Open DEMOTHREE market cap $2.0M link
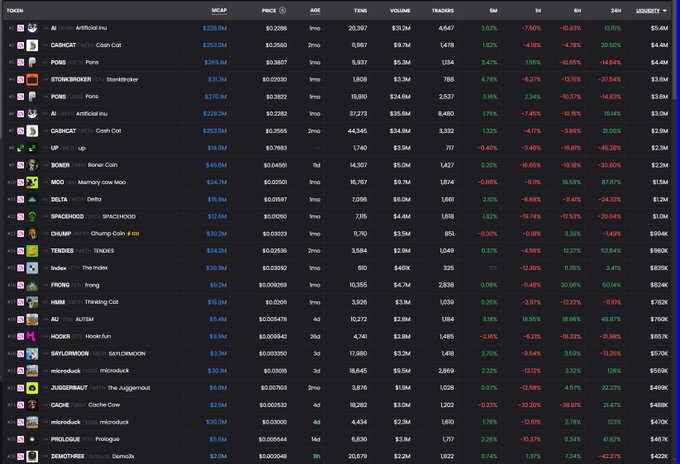 pyautogui.click(x=219, y=456)
